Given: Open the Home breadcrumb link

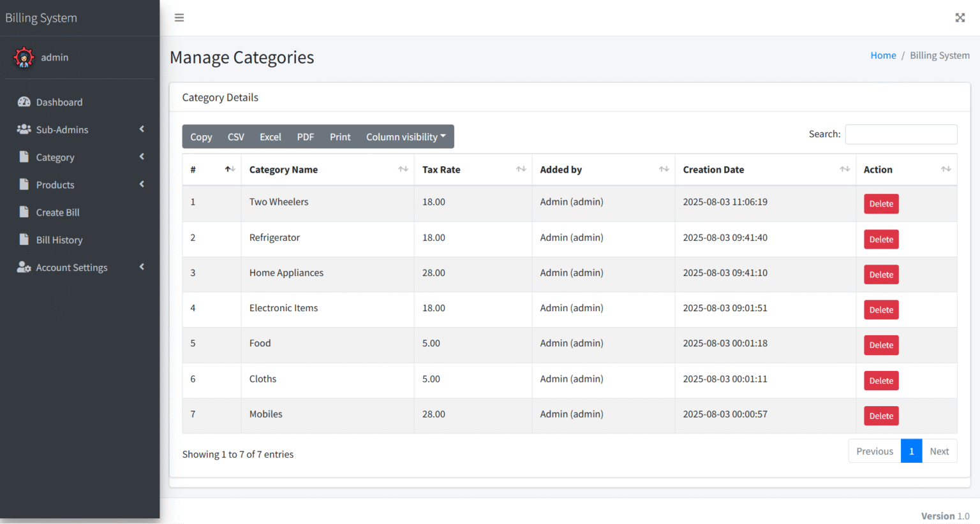Looking at the screenshot, I should pos(883,55).
